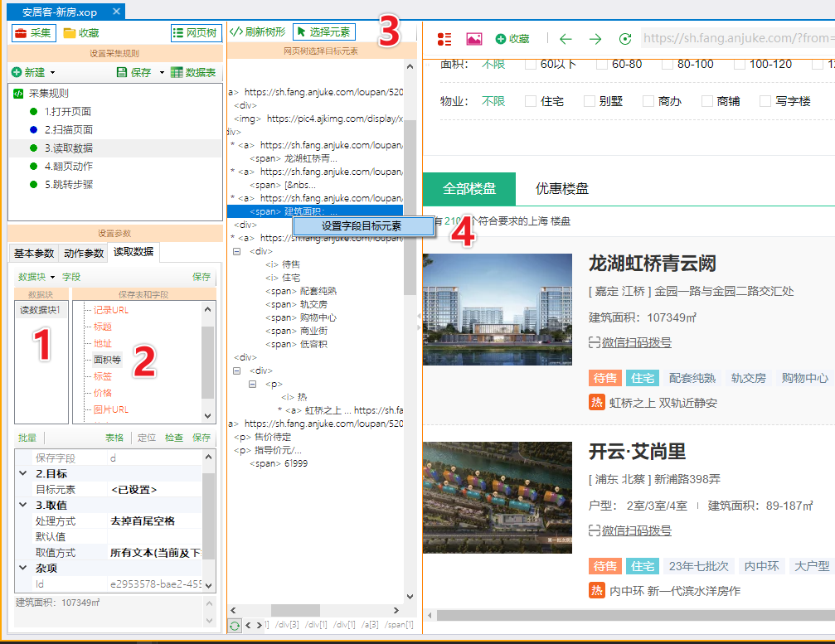The width and height of the screenshot is (835, 644).
Task: Switch to 读取数据 tab
Action: pos(134,252)
